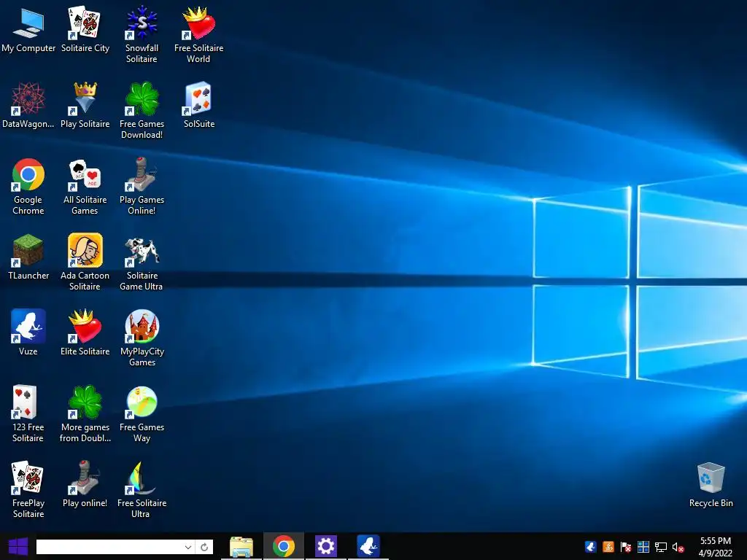Select All Solitaire Games shortcut
Viewport: 747px width, 560px height.
[x=85, y=186]
